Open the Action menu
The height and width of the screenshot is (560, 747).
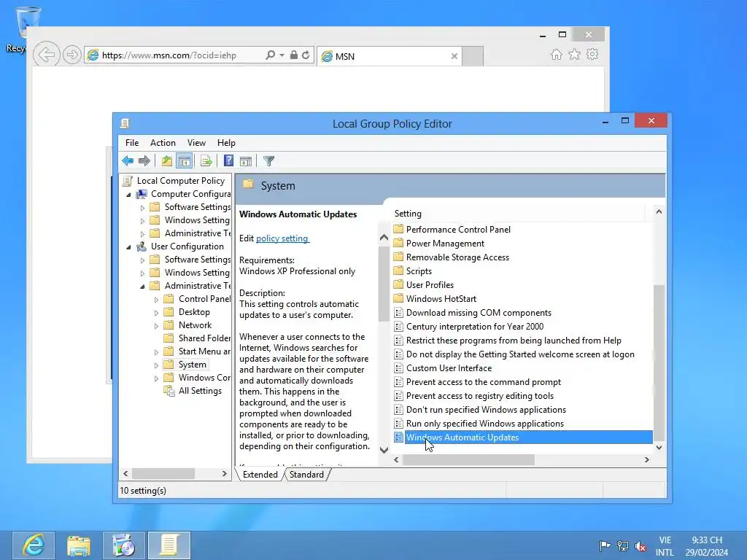(x=163, y=143)
